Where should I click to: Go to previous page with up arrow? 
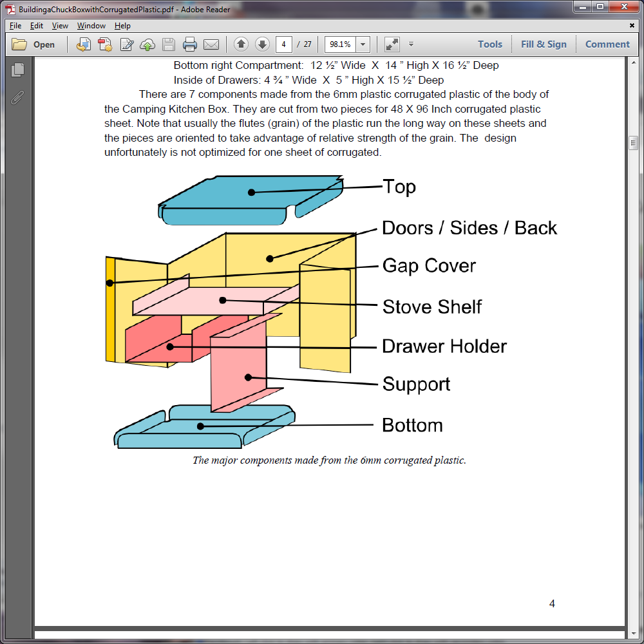(x=241, y=44)
